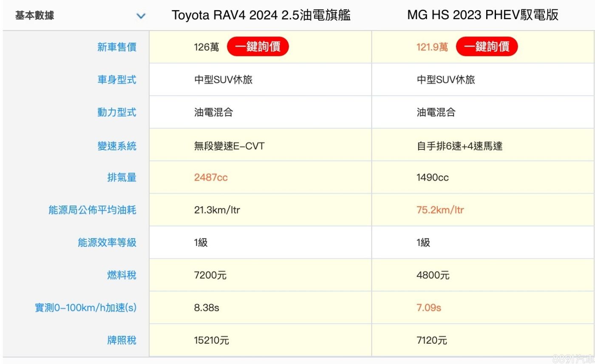Select the MG HS 2023 PHEV馭電版 header

pos(483,15)
